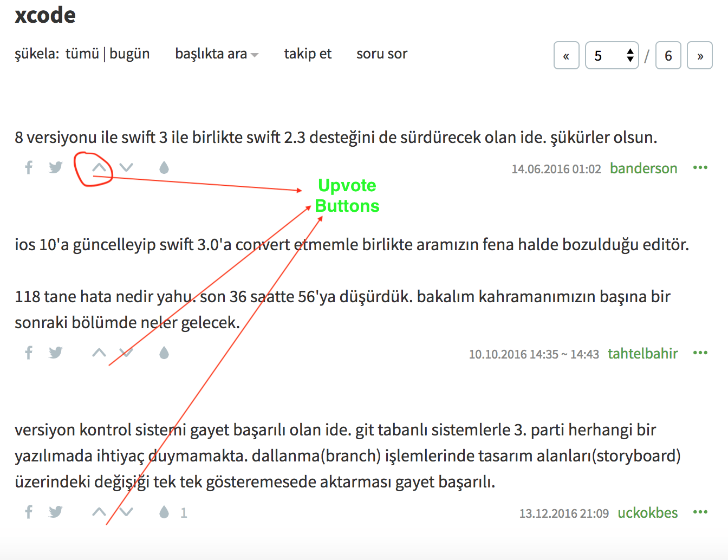Open uckokbes's user profile
Image resolution: width=728 pixels, height=560 pixels.
pos(648,513)
